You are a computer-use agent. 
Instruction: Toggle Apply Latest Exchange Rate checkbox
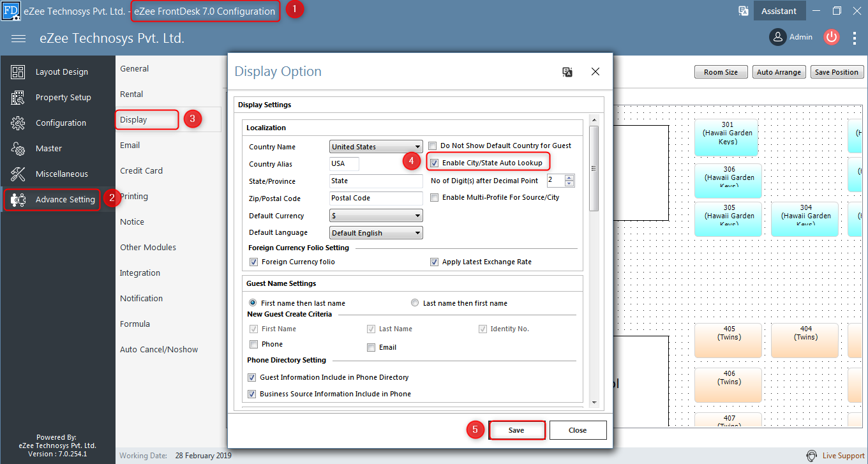coord(435,262)
